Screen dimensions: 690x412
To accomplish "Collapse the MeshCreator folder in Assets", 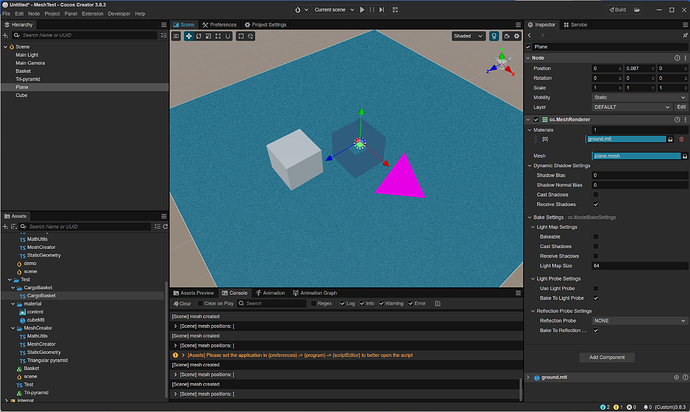I will [13, 328].
